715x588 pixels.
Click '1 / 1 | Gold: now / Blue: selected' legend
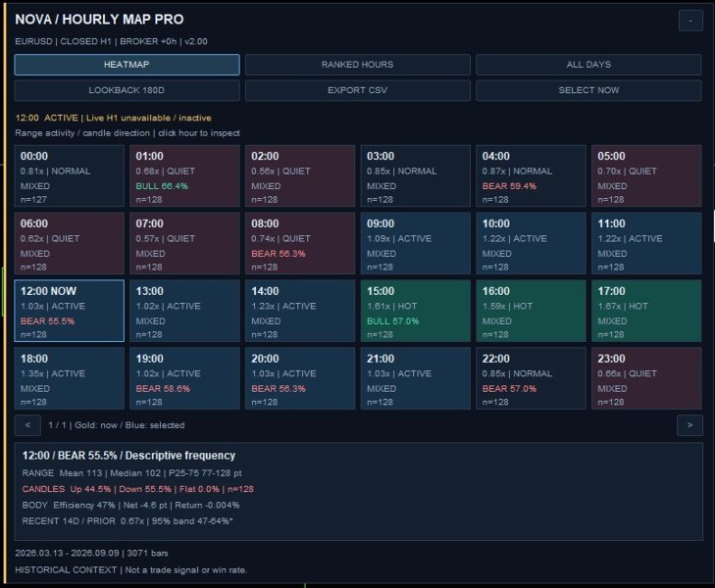click(x=117, y=425)
